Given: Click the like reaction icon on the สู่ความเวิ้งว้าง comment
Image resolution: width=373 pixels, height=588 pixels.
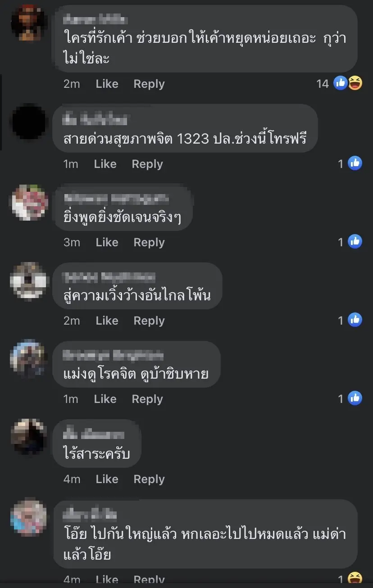Looking at the screenshot, I should click(x=355, y=320).
